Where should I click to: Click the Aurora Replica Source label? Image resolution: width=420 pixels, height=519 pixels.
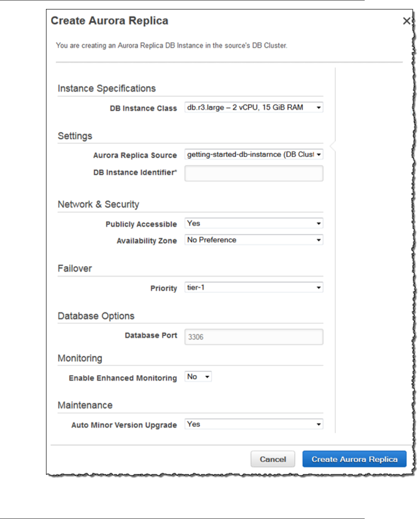click(135, 155)
